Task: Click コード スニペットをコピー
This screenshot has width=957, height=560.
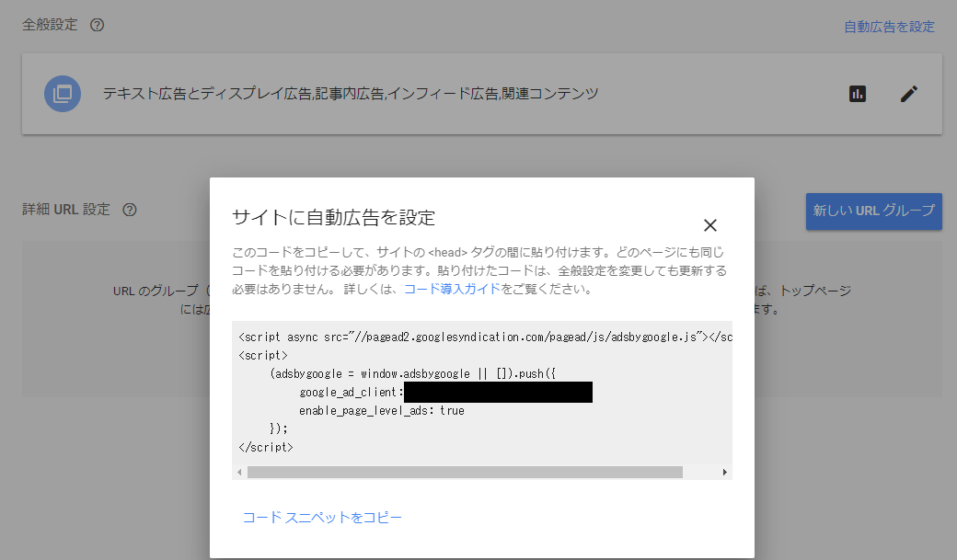Action: click(x=322, y=518)
